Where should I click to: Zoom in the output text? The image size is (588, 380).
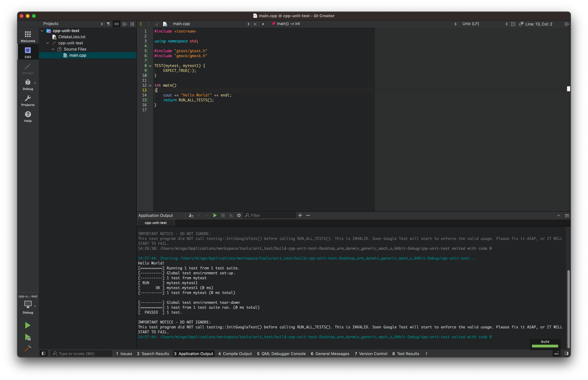click(300, 215)
